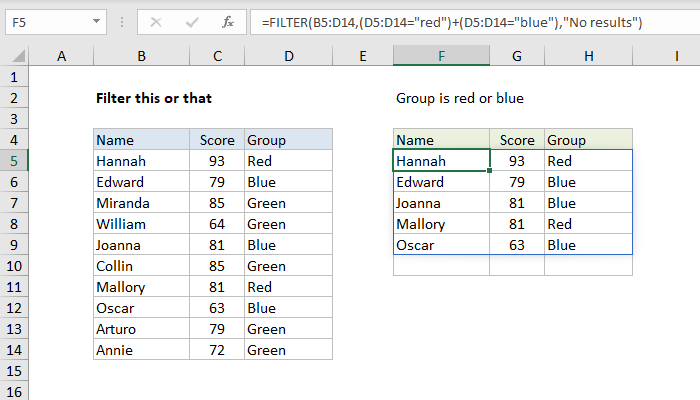
Task: Select row 1 header
Action: tap(14, 77)
